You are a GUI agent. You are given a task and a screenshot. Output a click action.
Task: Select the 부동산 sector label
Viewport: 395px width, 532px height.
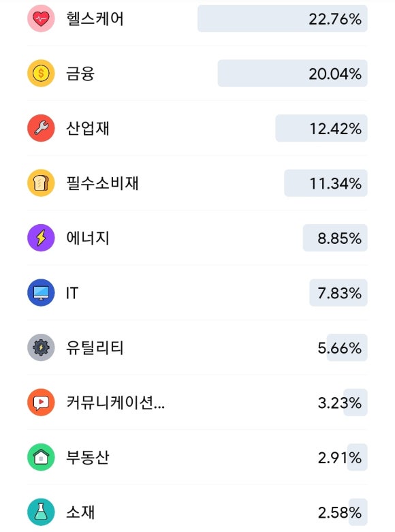point(88,458)
